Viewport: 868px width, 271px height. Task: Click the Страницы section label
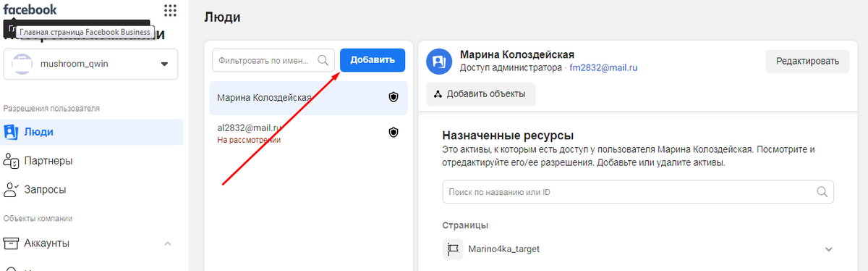(x=465, y=225)
